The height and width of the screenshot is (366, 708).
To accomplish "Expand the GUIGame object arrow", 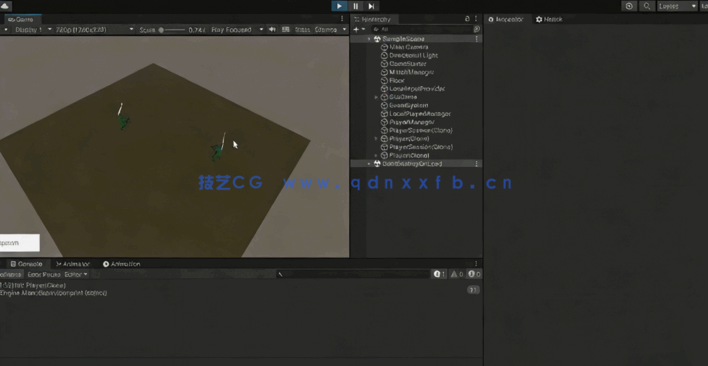I will 376,97.
